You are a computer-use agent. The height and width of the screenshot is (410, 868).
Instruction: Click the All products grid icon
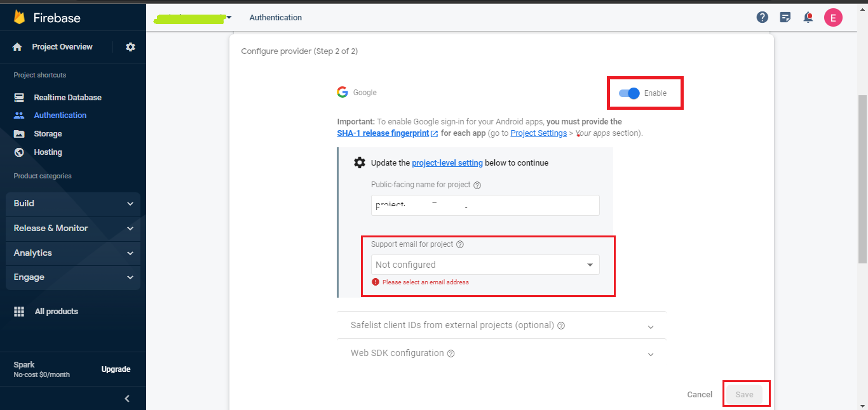point(19,312)
